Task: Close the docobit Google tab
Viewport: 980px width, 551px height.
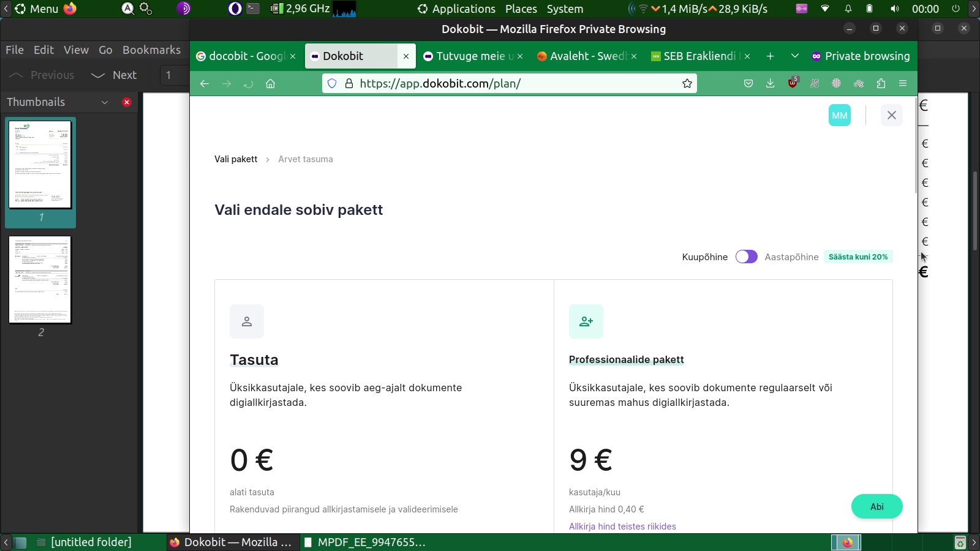Action: click(293, 56)
